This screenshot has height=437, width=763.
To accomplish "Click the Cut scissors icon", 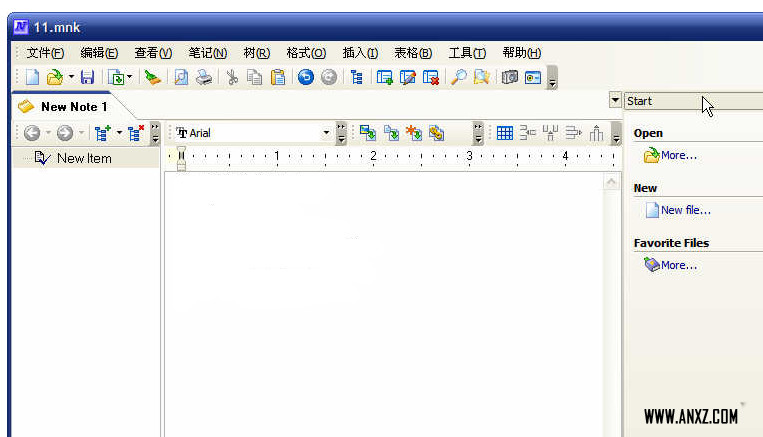I will (232, 77).
